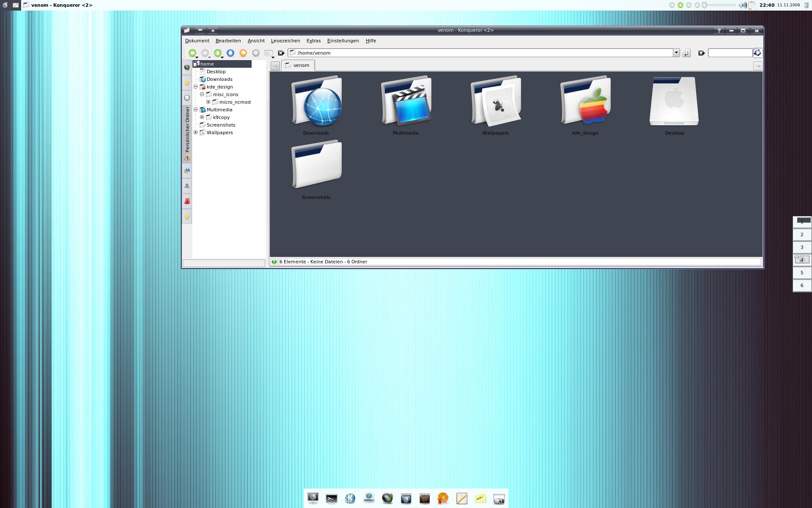Open the Hilfe menu
Viewport: 812px width, 508px height.
[371, 41]
